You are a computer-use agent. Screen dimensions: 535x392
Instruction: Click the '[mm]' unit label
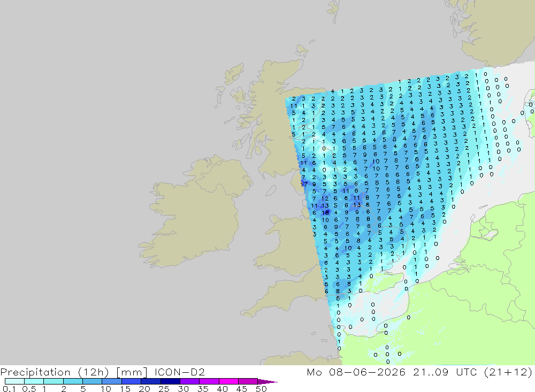coord(132,372)
